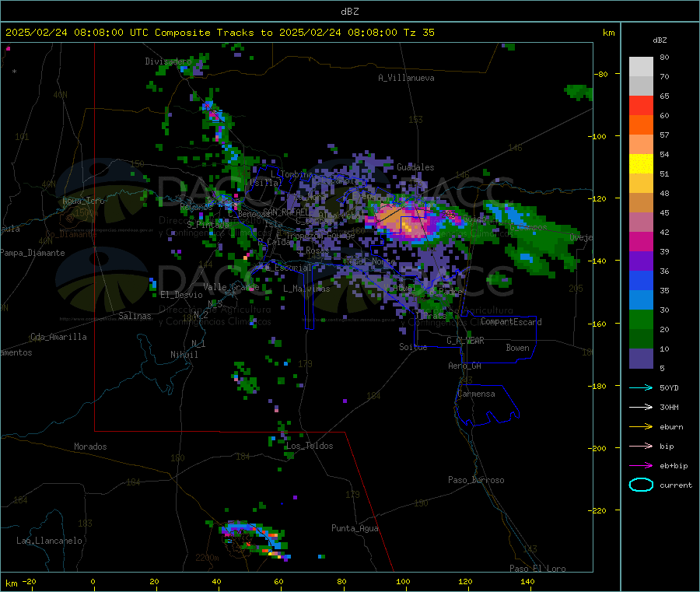
Task: Click the Cda_Amarilla place label
Action: (x=58, y=337)
